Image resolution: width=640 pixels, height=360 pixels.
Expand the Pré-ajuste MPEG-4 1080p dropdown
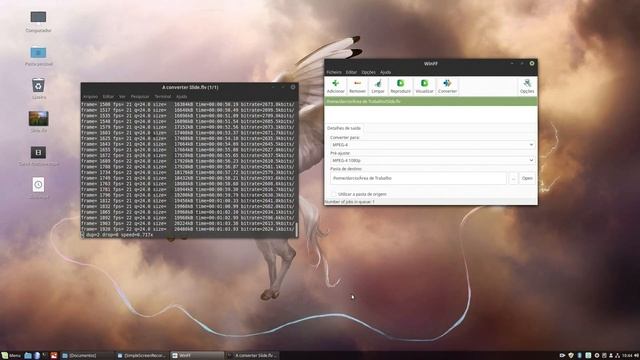coord(432,160)
